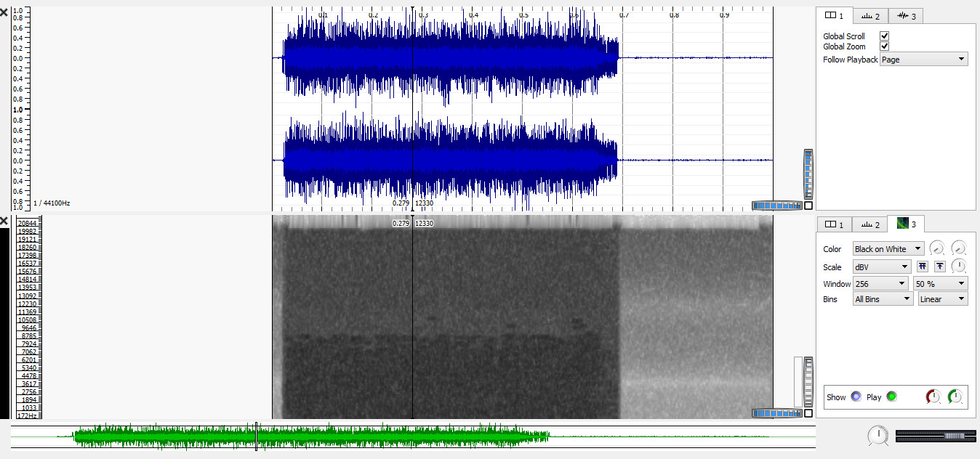The width and height of the screenshot is (980, 459).
Task: Open the Follow Playback dropdown set to Page
Action: pyautogui.click(x=923, y=60)
